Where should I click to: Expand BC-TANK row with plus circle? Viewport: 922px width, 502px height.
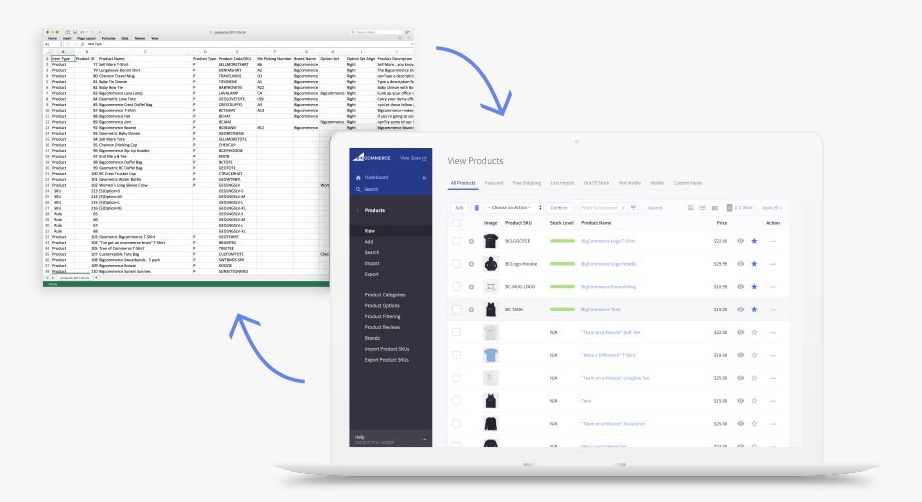(471, 310)
